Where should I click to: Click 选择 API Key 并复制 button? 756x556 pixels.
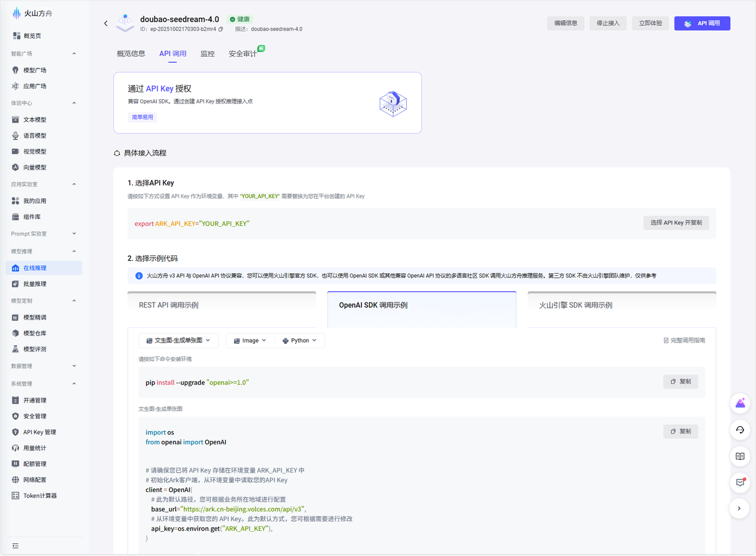[x=676, y=223]
